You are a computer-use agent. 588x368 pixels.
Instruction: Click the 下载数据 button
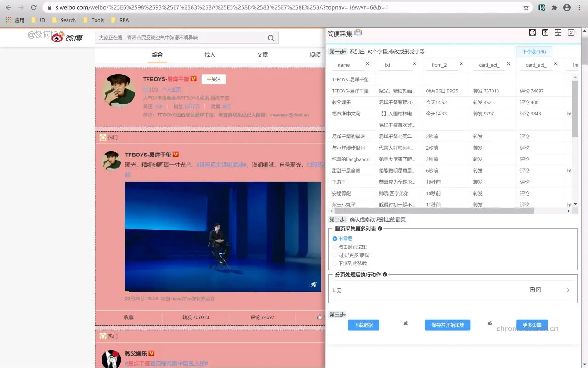[x=363, y=325]
